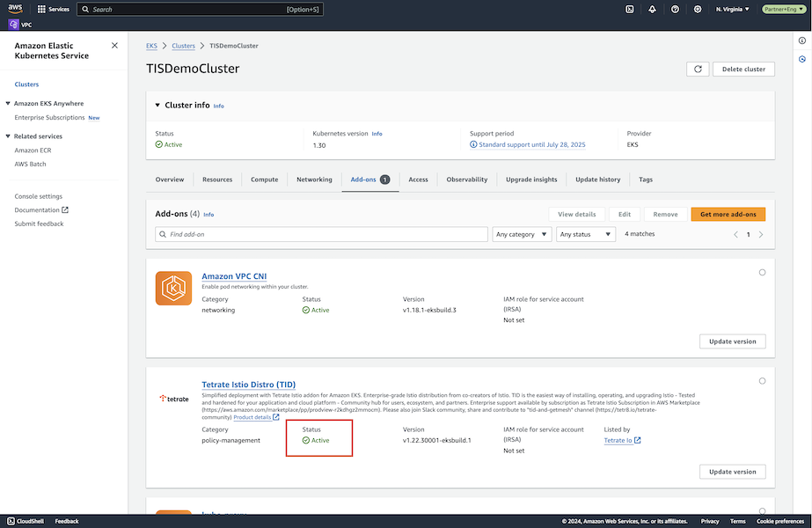Click the external link icon beside Product details

coord(276,416)
